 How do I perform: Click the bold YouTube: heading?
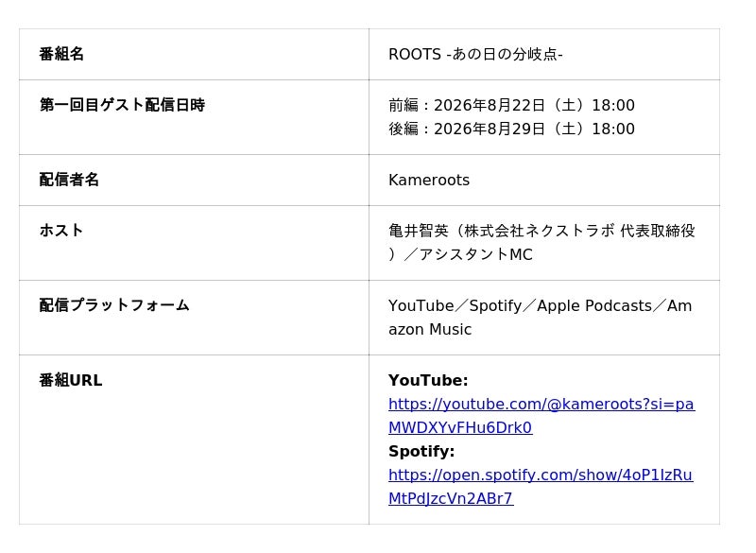coord(428,380)
